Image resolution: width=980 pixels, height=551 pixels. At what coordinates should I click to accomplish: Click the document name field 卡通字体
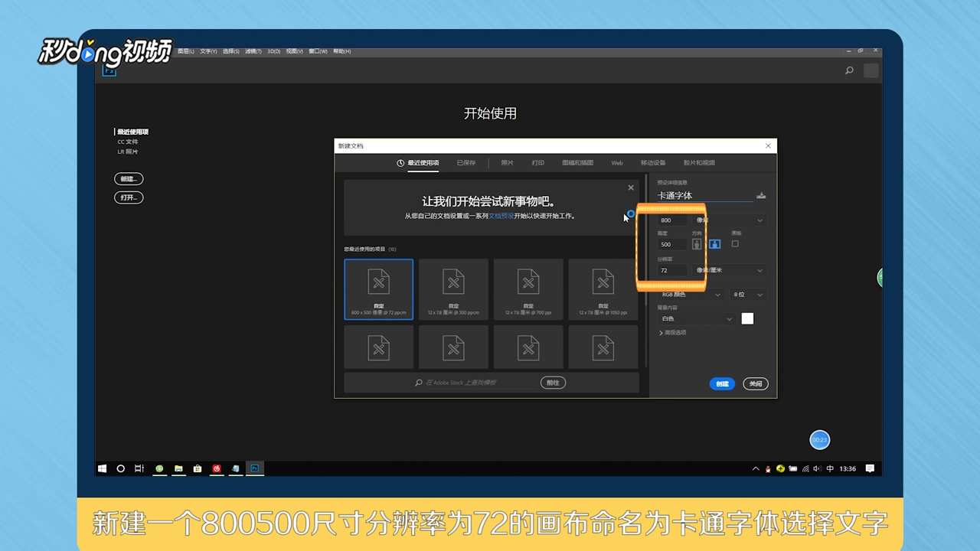pyautogui.click(x=704, y=196)
